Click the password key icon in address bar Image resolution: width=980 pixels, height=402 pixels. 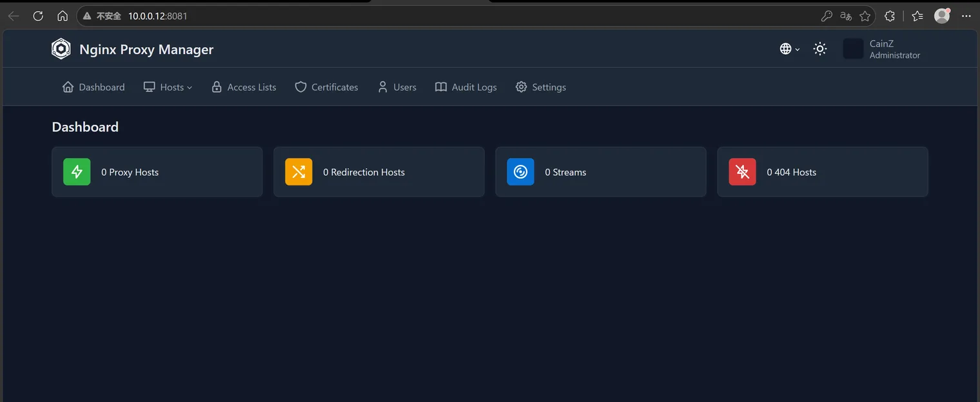pyautogui.click(x=827, y=16)
